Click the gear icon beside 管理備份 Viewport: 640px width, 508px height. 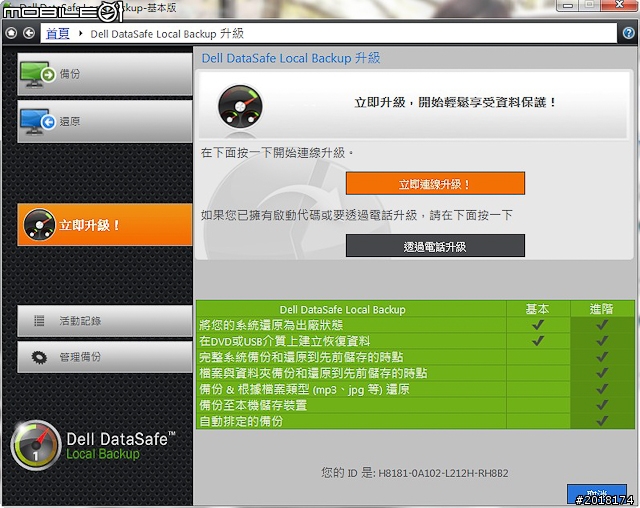[x=39, y=357]
